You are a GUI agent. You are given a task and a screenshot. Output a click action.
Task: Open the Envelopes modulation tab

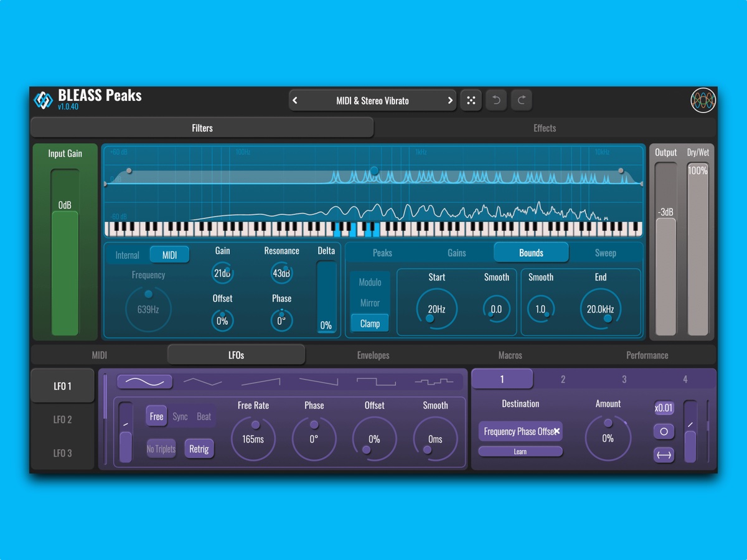coord(374,355)
